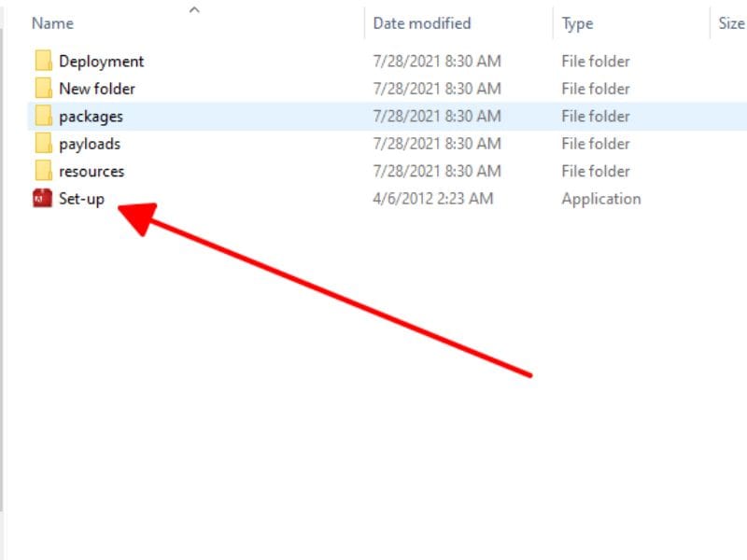The height and width of the screenshot is (560, 747).
Task: Click File folder type in Deployment row
Action: [x=596, y=62]
